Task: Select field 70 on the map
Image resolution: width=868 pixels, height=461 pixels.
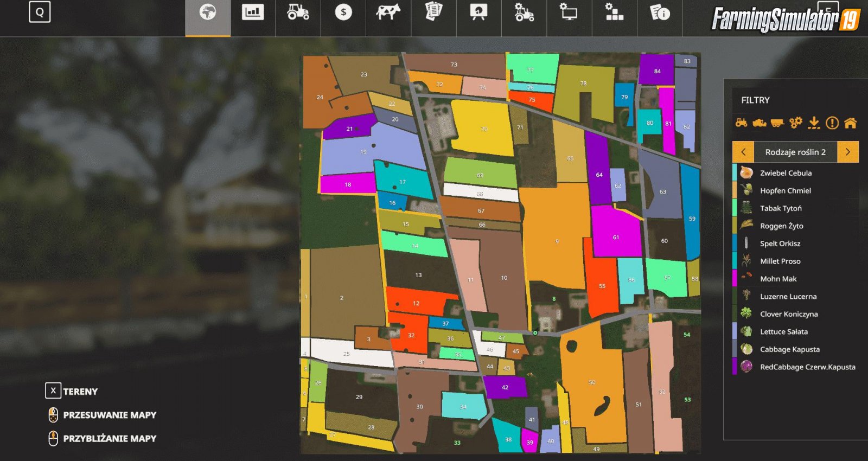Action: [482, 128]
